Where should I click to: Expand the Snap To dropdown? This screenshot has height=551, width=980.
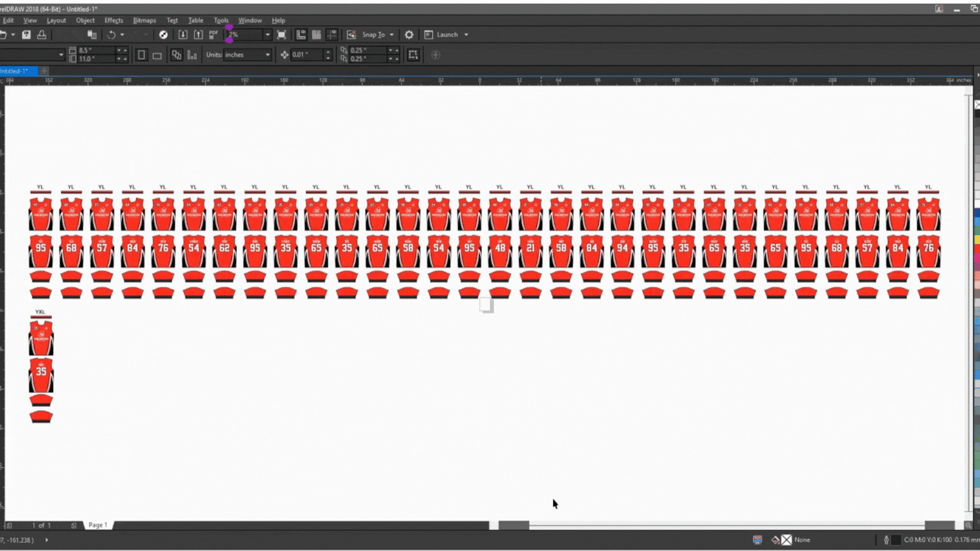[391, 35]
